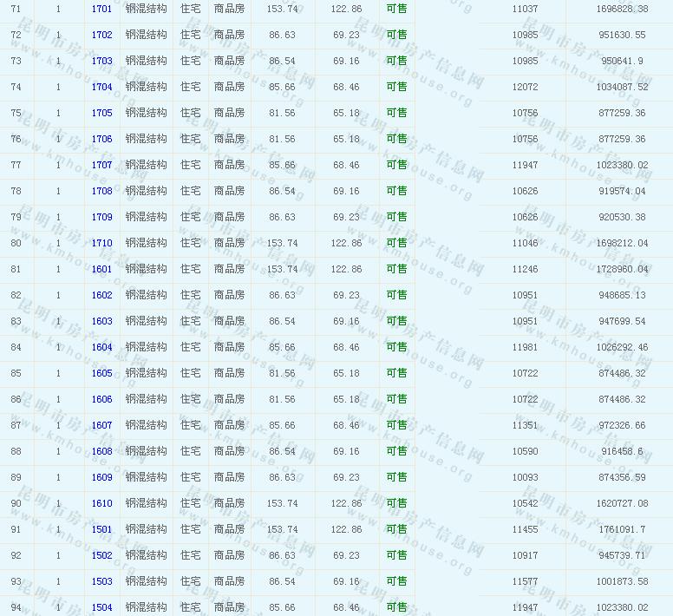Click unit price 12072 cell
673x616 pixels.
tap(525, 87)
